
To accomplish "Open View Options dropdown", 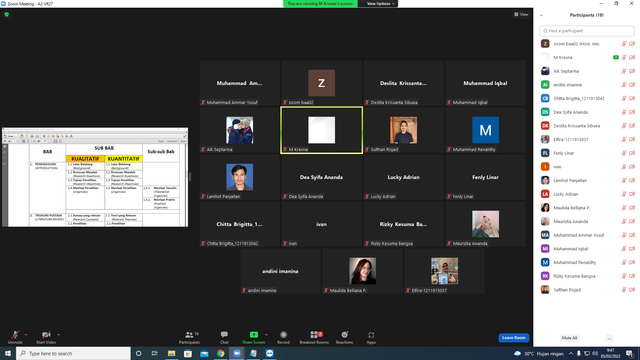I will pyautogui.click(x=380, y=4).
